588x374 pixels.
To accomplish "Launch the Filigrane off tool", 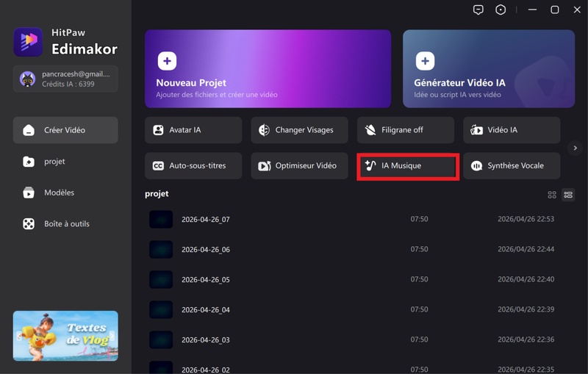I will (x=406, y=130).
